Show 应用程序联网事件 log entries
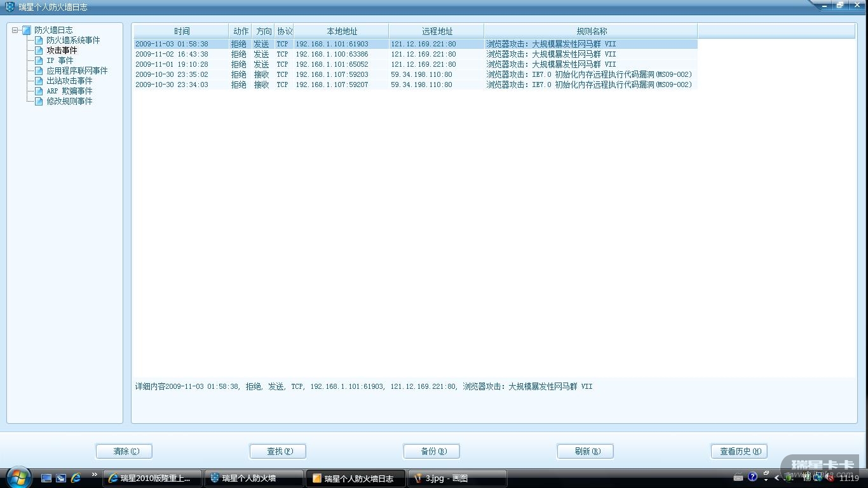Screen dimensions: 868x488 point(77,71)
